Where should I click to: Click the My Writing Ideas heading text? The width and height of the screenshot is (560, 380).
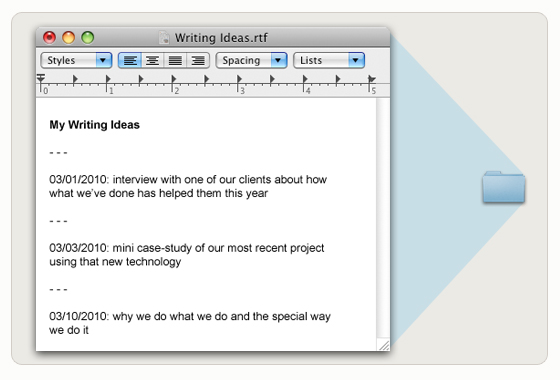pyautogui.click(x=94, y=125)
